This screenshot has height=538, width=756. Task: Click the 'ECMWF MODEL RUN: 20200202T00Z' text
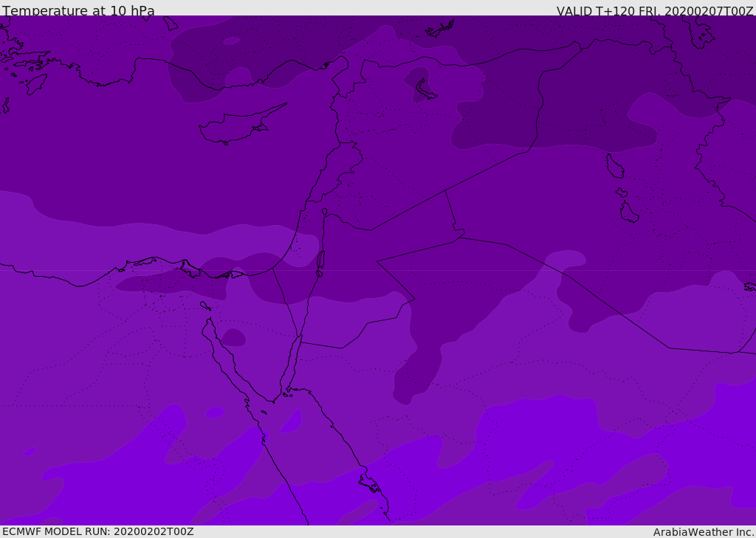(98, 531)
